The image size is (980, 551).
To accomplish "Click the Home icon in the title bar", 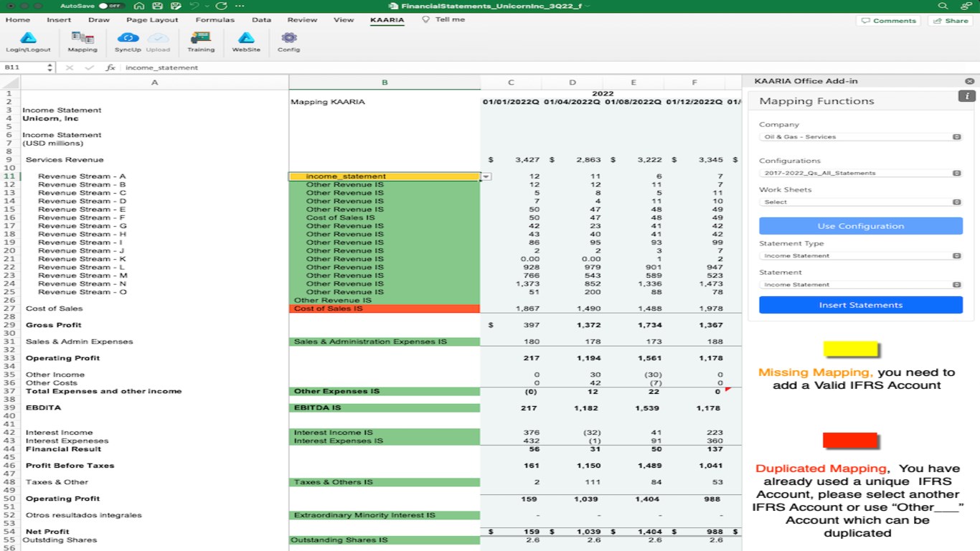I will coord(139,6).
